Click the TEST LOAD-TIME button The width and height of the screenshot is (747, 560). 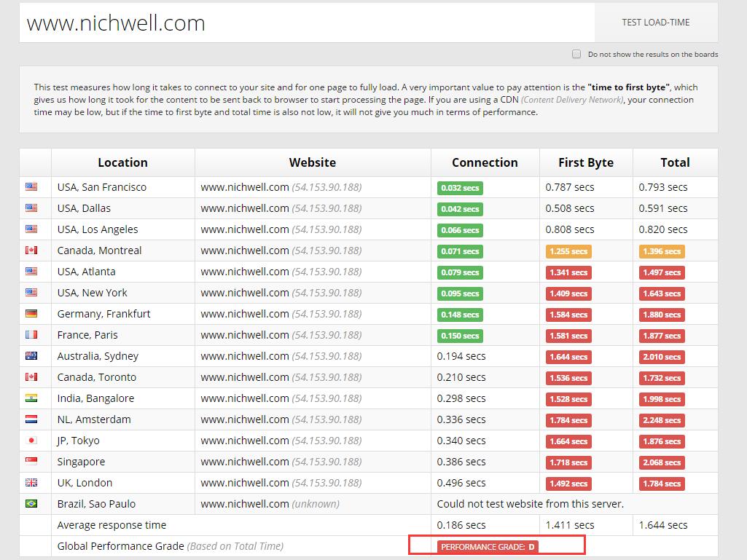click(x=655, y=23)
